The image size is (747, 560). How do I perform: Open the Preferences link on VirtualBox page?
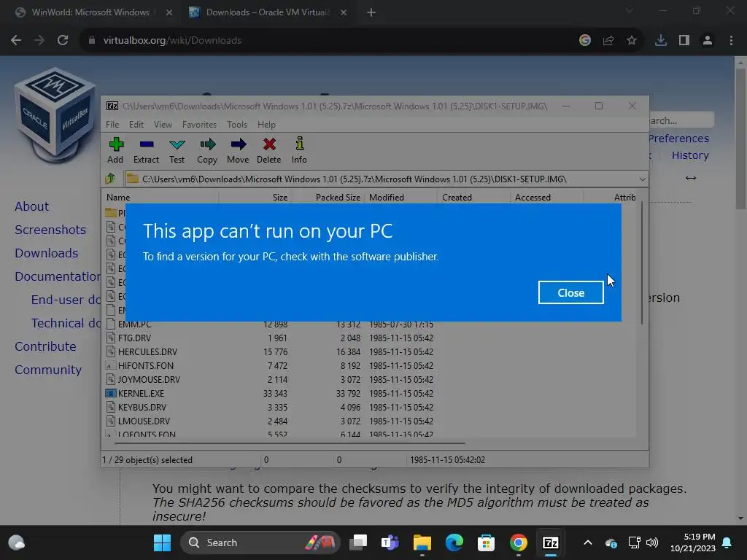[x=678, y=139]
